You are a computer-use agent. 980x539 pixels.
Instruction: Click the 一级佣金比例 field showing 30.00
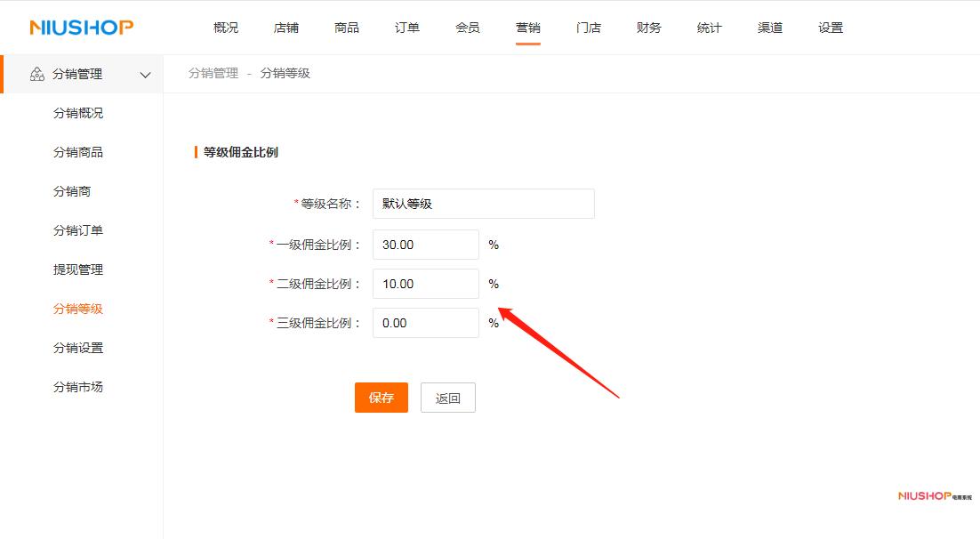[425, 244]
